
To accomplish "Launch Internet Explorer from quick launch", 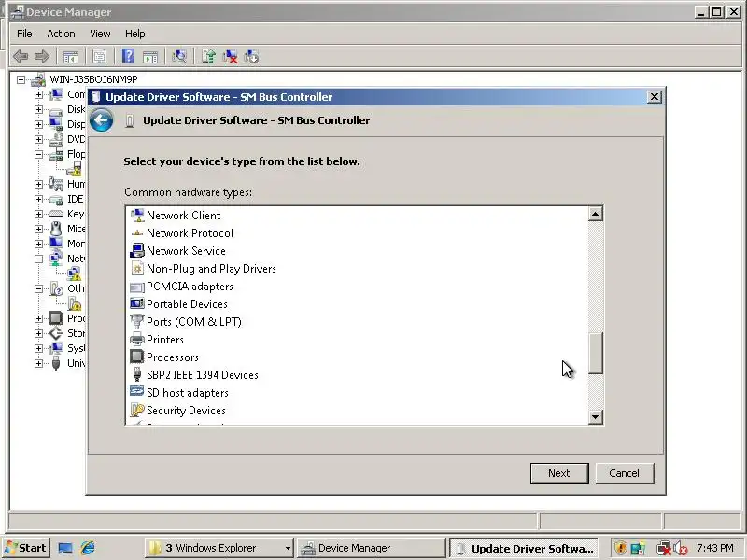I will point(88,548).
